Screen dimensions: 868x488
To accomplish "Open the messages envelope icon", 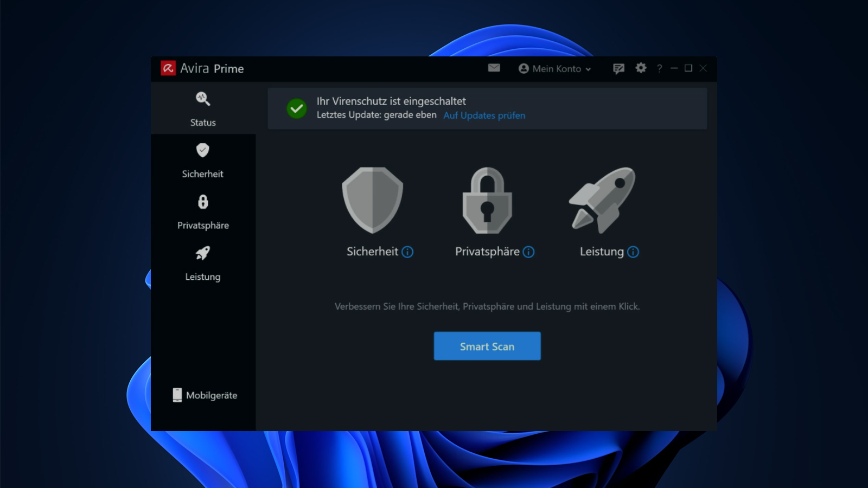I will point(494,68).
